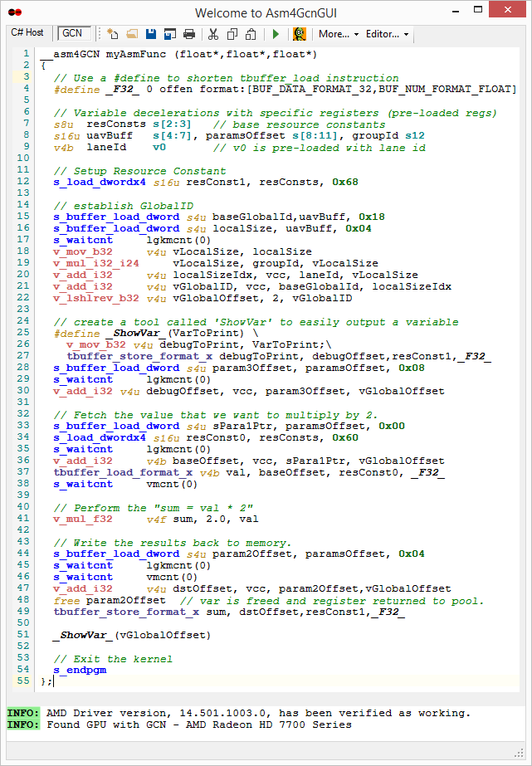The height and width of the screenshot is (766, 532).
Task: Click the green alien mascot icon
Action: click(300, 34)
